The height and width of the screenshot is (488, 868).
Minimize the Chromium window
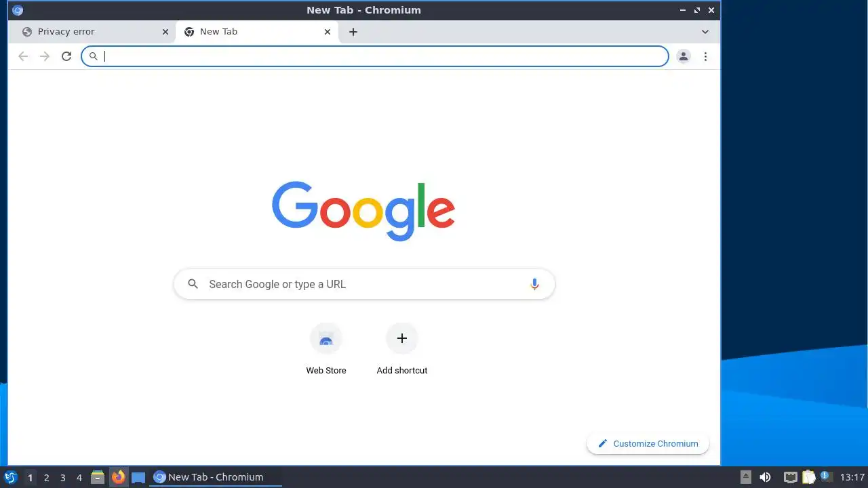tap(683, 10)
